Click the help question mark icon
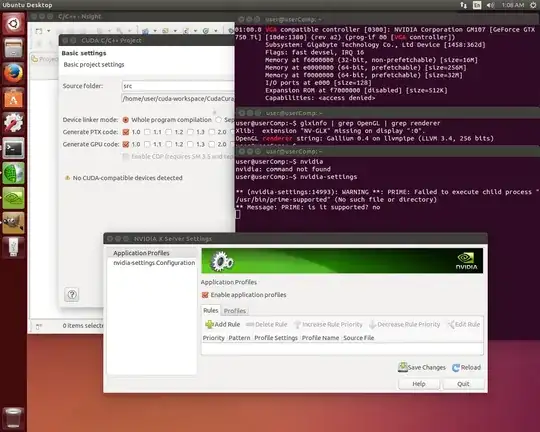Viewport: 540px width, 432px height. (72, 295)
